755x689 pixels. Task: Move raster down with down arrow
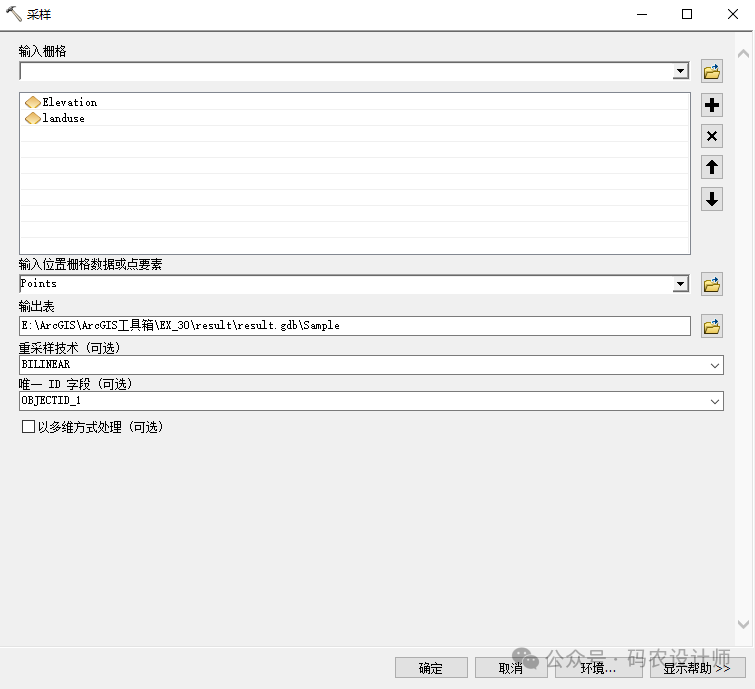tap(712, 198)
